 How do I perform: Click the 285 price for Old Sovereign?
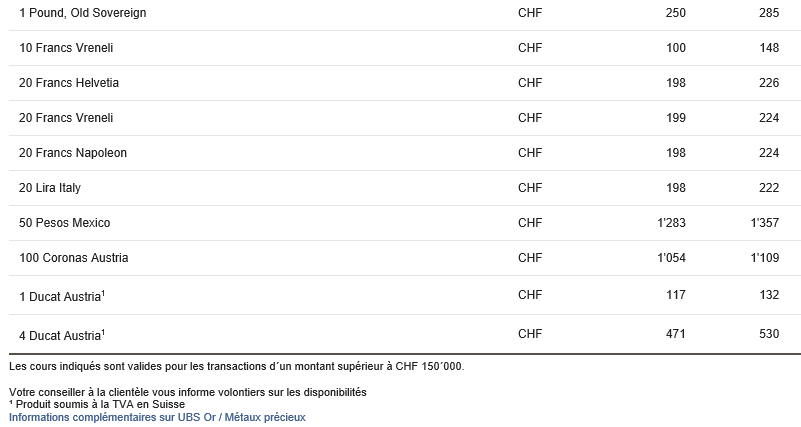(x=769, y=13)
